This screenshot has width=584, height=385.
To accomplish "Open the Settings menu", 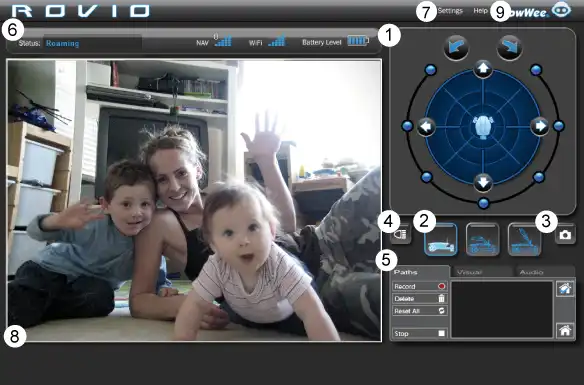I will tap(450, 11).
